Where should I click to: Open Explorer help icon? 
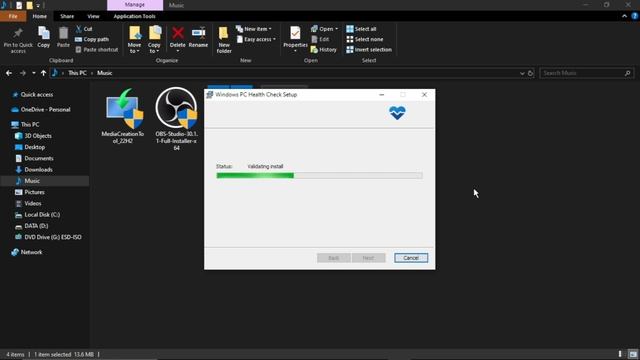[635, 16]
